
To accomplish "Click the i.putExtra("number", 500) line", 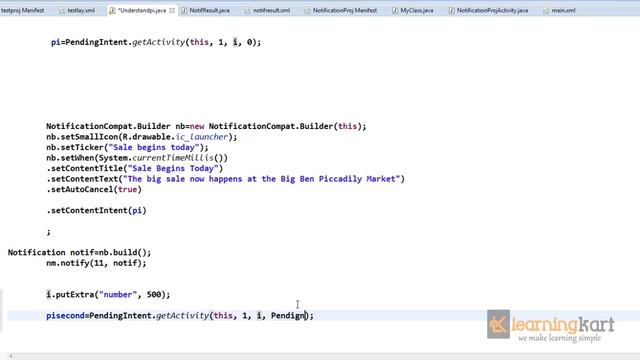I will tap(108, 295).
